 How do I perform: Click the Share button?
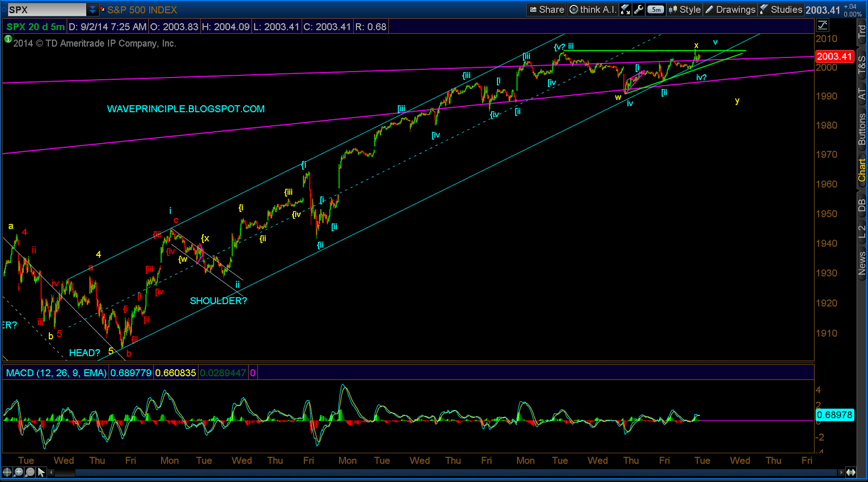point(546,9)
